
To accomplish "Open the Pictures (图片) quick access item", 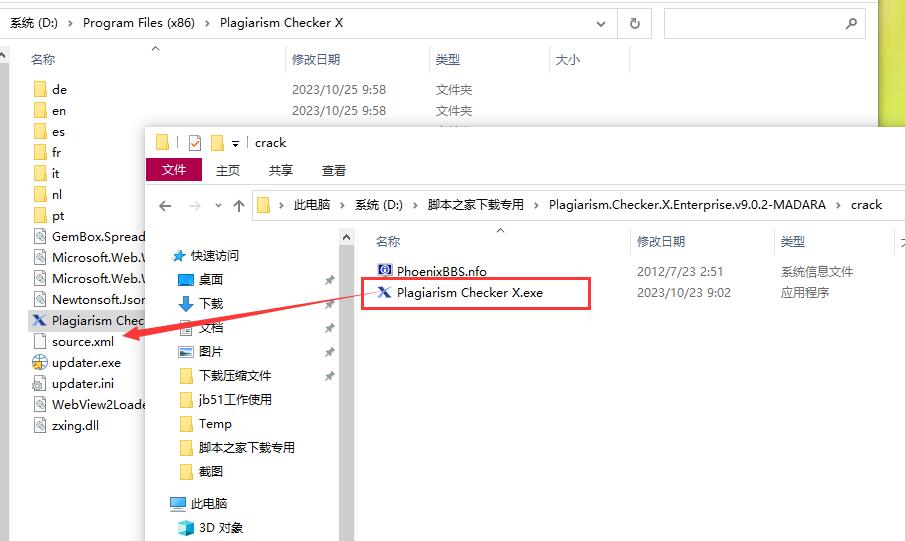I will click(211, 352).
